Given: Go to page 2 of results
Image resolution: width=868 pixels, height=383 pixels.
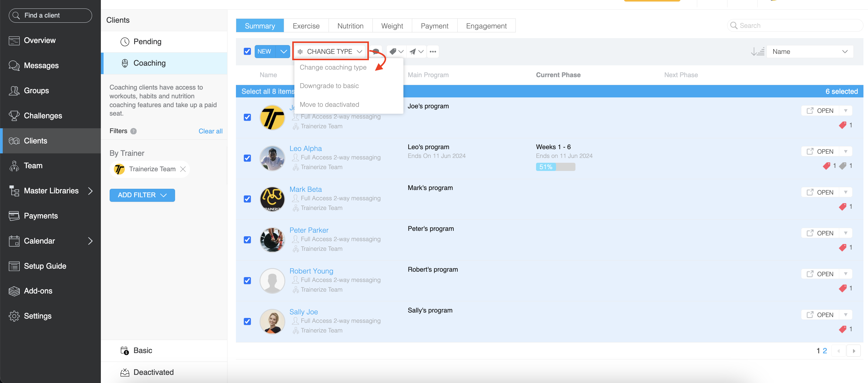Looking at the screenshot, I should (825, 351).
